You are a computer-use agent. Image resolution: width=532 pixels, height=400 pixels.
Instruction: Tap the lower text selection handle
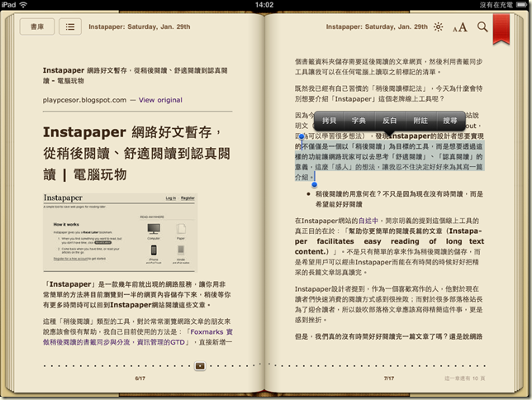click(x=315, y=184)
